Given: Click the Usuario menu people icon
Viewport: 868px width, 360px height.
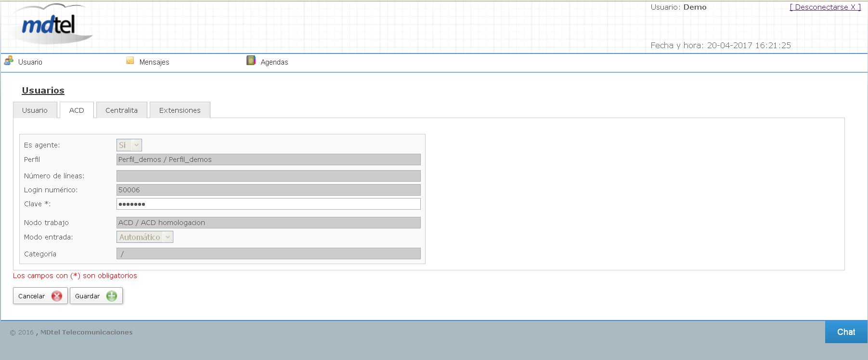Looking at the screenshot, I should click(x=9, y=61).
